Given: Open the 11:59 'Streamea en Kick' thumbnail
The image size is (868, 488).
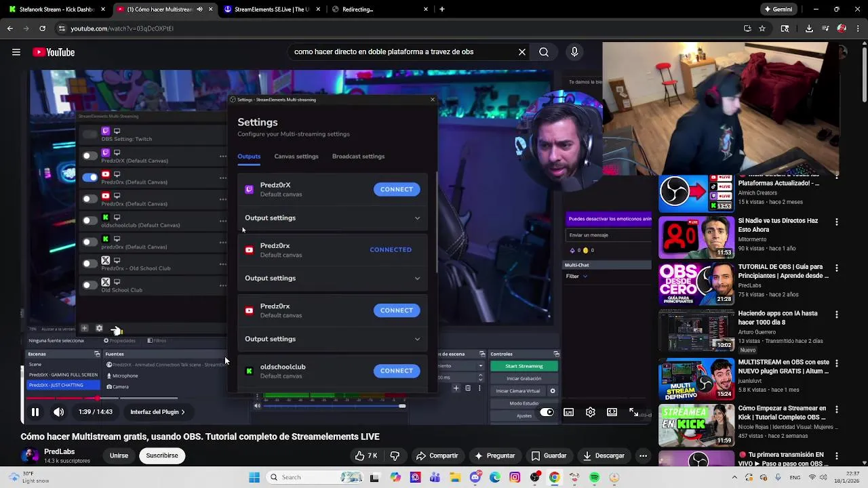Looking at the screenshot, I should point(696,425).
